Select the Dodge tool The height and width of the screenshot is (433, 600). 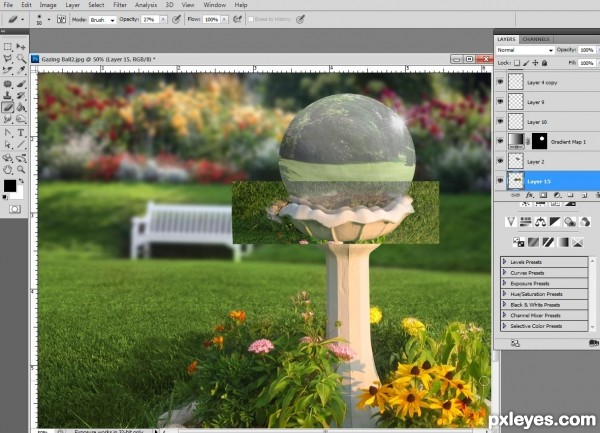21,119
